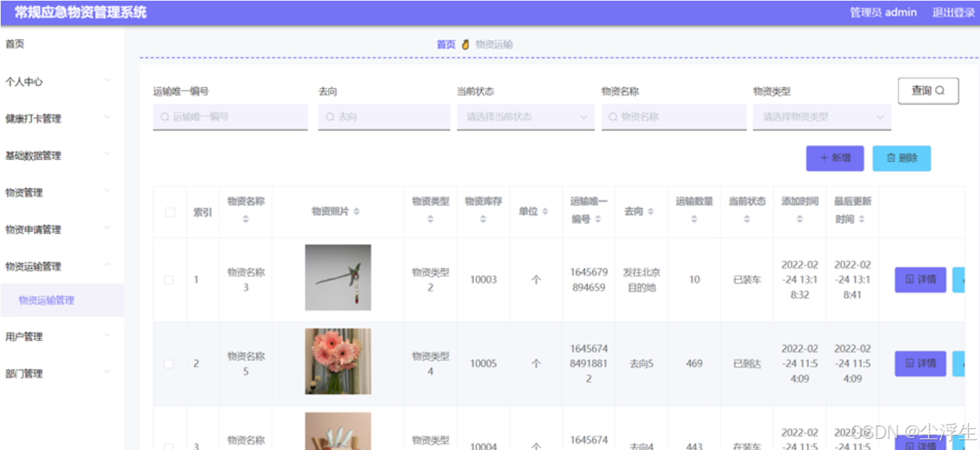980x450 pixels.
Task: Click search icon in 物资名称 field
Action: (x=613, y=117)
